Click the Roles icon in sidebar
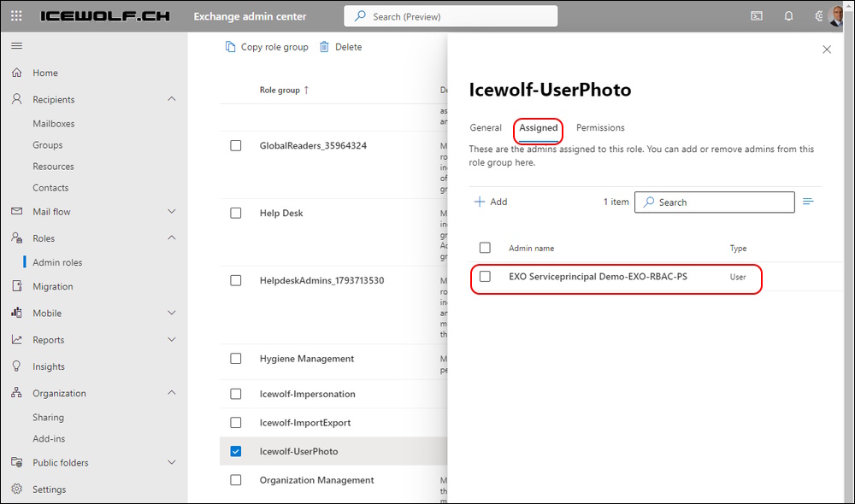This screenshot has width=855, height=504. coord(17,238)
